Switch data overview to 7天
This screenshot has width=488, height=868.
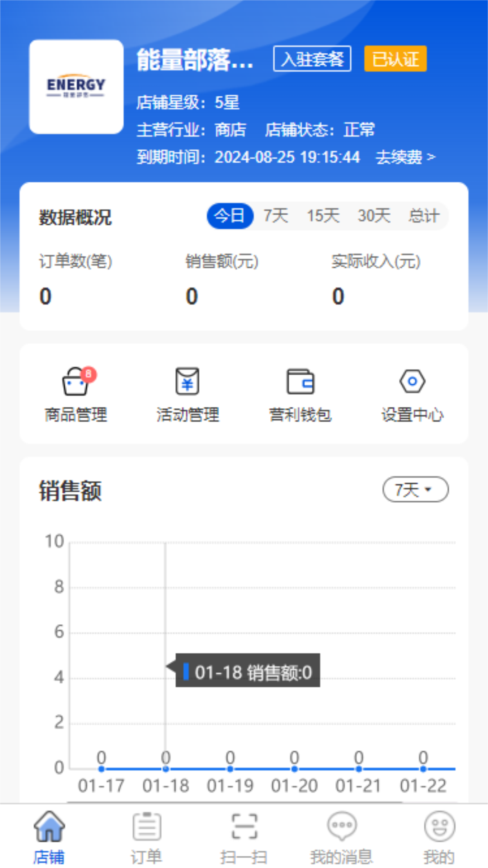pos(276,216)
